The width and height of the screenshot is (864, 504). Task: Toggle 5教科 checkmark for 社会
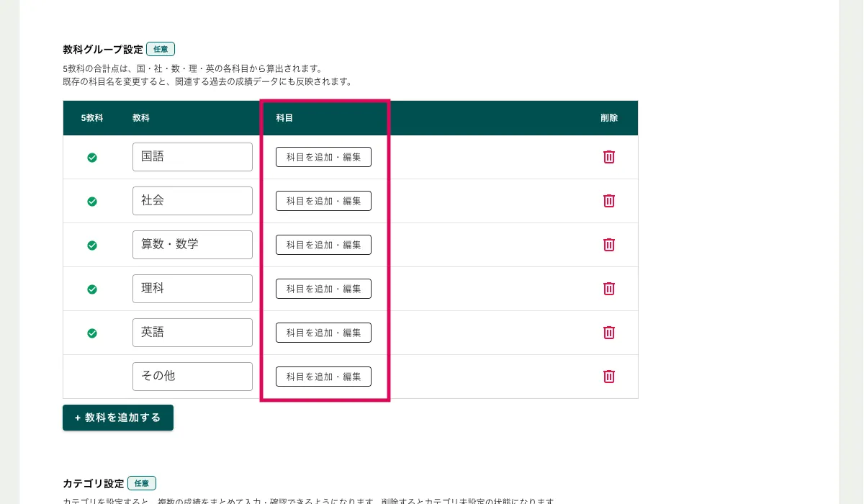(x=92, y=202)
